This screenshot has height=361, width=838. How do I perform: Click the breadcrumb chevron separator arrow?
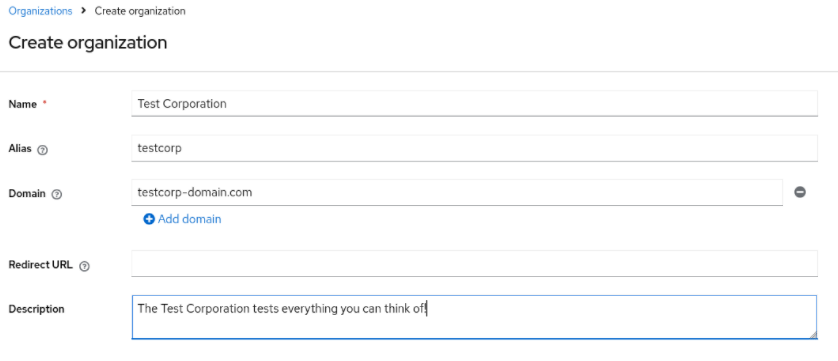click(83, 11)
